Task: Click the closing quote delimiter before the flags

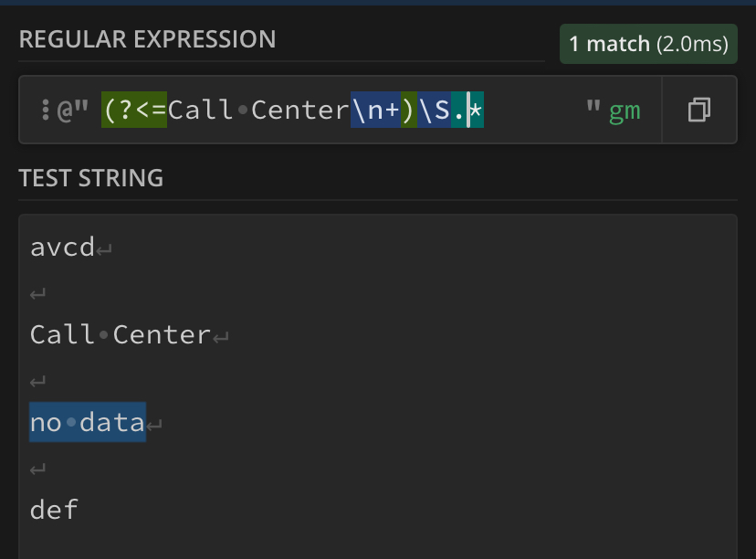Action: click(593, 111)
